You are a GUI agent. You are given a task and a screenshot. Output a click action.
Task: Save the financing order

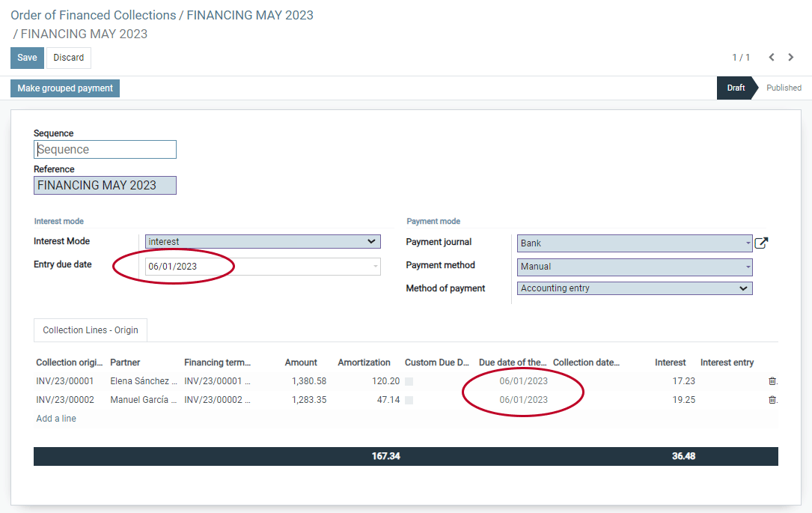tap(27, 58)
